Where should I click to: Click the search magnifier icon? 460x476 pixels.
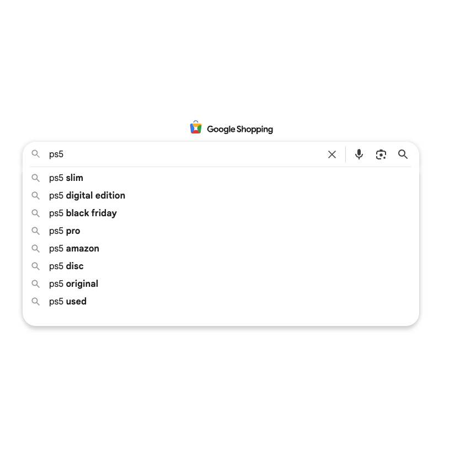[403, 154]
